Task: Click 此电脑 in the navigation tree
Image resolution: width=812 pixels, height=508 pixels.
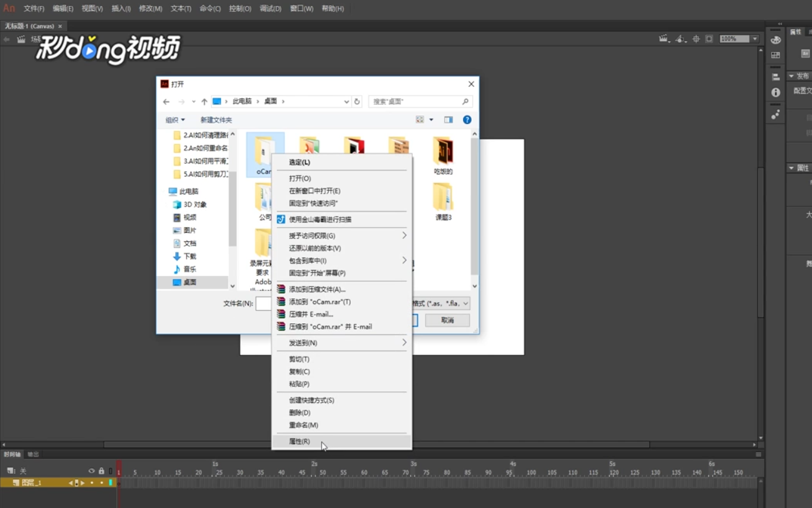Action: click(x=183, y=192)
